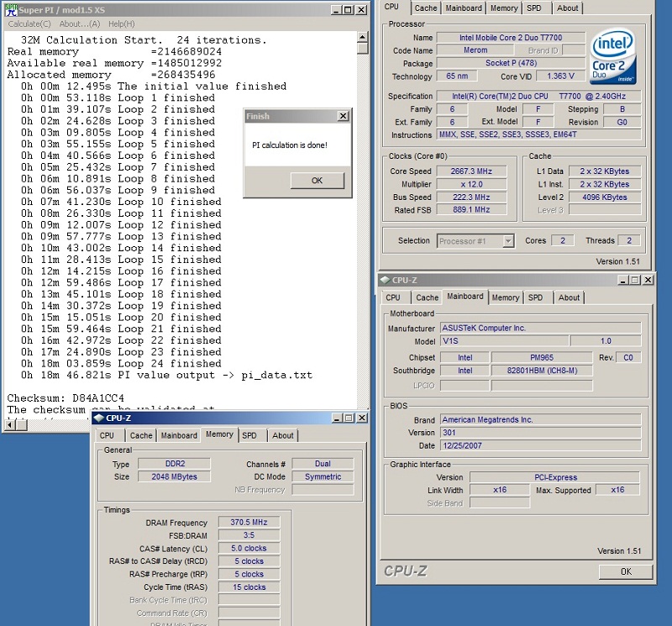Click the chipset value PM965

point(542,358)
